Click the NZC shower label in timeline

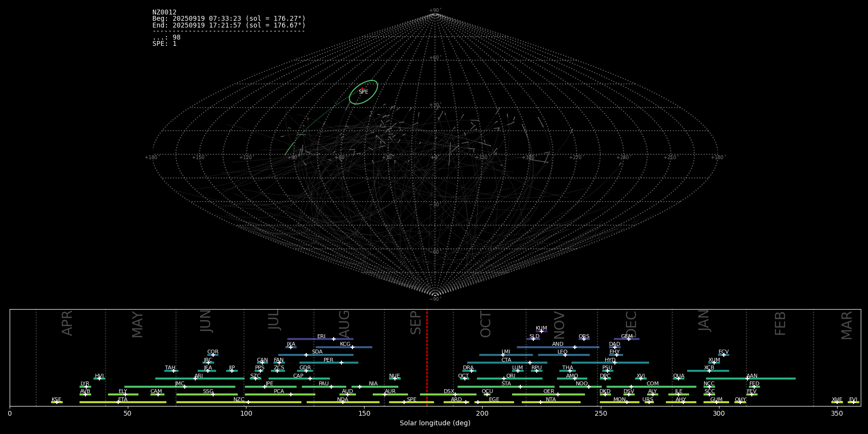click(239, 399)
